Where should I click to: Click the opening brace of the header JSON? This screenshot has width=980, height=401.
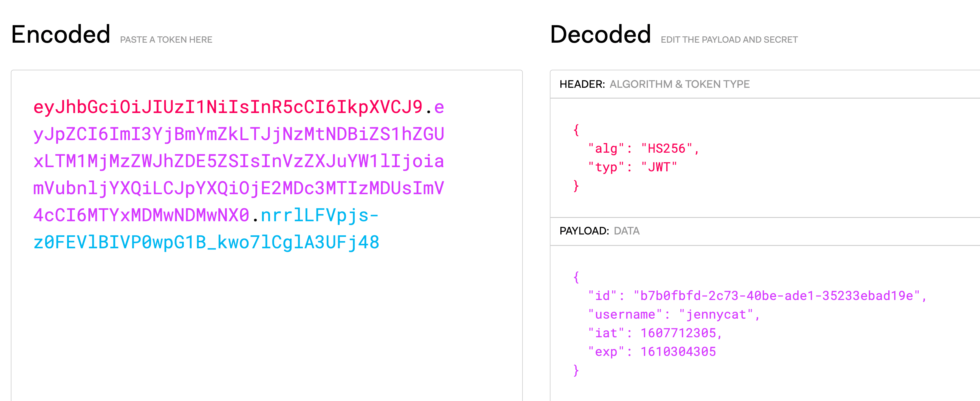pyautogui.click(x=576, y=130)
